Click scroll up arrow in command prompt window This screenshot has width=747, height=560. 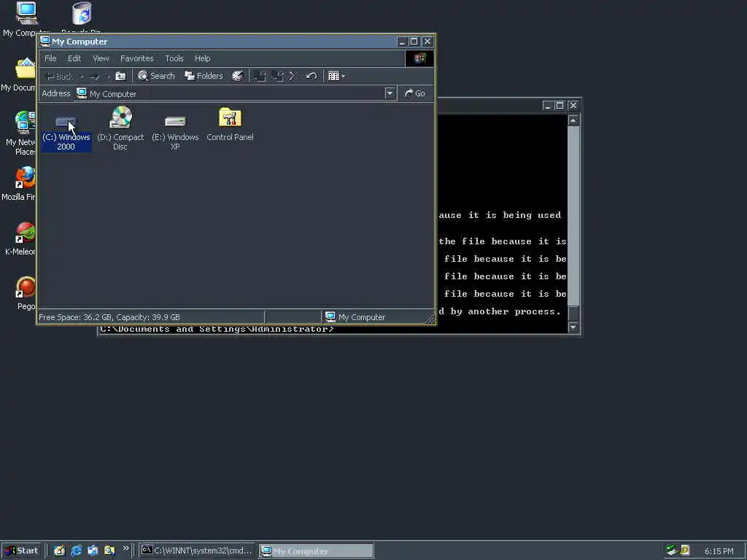pyautogui.click(x=573, y=120)
